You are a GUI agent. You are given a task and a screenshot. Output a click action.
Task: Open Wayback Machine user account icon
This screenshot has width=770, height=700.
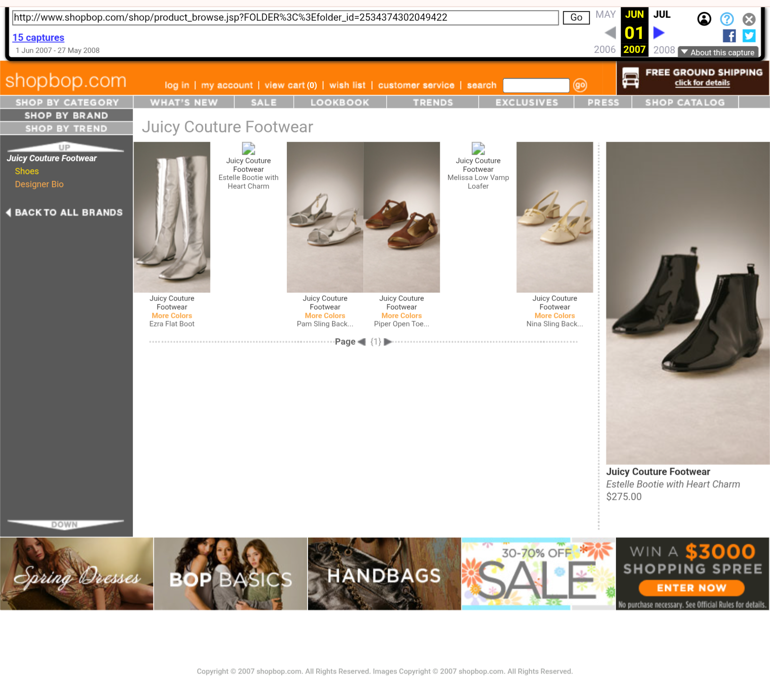[x=704, y=19]
